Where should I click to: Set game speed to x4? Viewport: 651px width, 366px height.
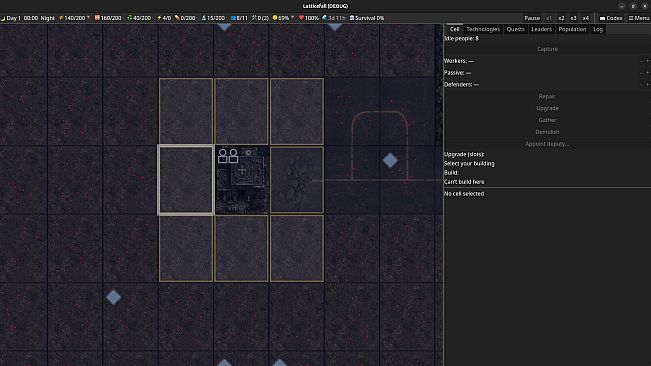[x=585, y=18]
